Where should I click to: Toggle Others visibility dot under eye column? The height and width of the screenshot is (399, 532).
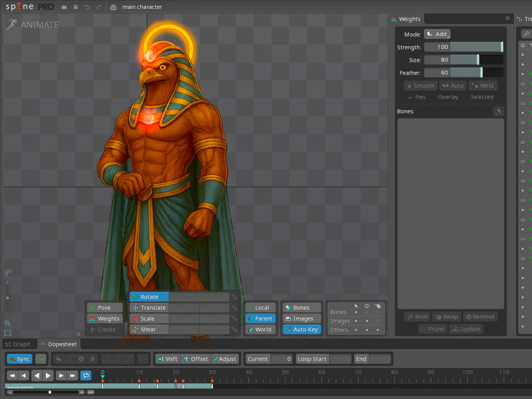367,329
